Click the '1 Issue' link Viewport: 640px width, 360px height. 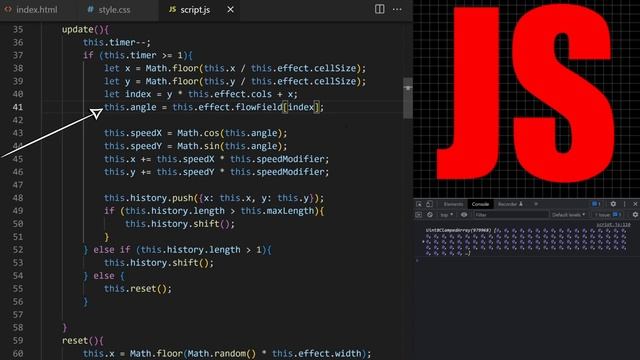[608, 215]
